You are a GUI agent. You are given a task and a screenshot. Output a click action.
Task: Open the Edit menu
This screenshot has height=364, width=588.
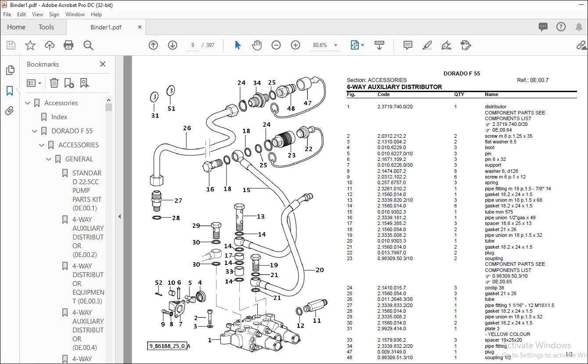tap(22, 14)
